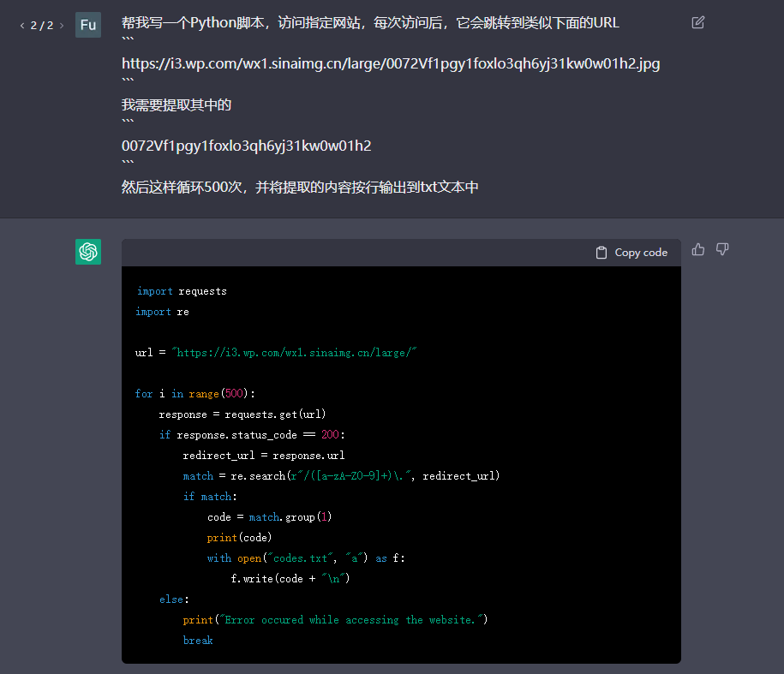Image resolution: width=784 pixels, height=674 pixels.
Task: Click the first line starting '帮我写一个Python脚本'
Action: click(370, 22)
